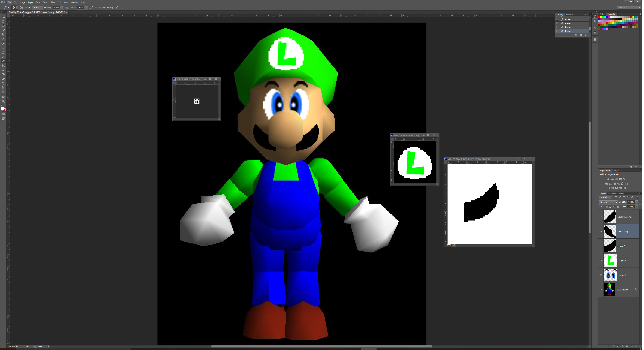Select the Horizontal Type tool
The image size is (644, 350).
[3, 83]
